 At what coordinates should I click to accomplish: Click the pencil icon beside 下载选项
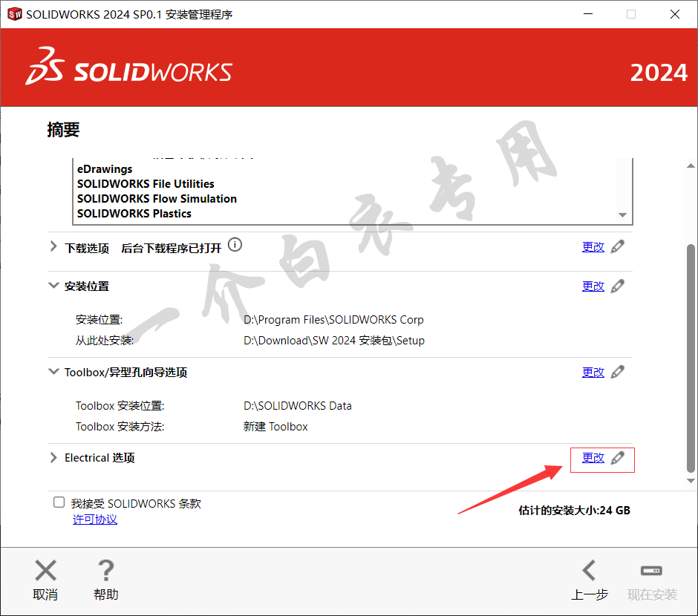coord(617,246)
